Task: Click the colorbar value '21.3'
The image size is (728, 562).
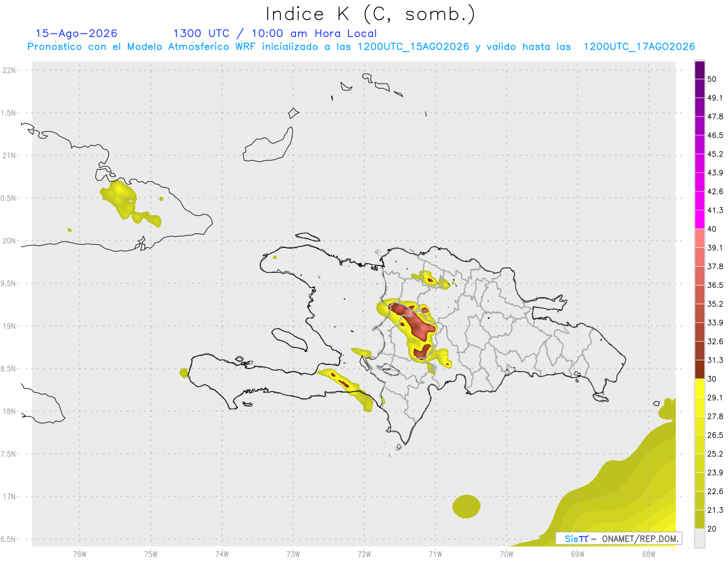Action: [x=715, y=510]
